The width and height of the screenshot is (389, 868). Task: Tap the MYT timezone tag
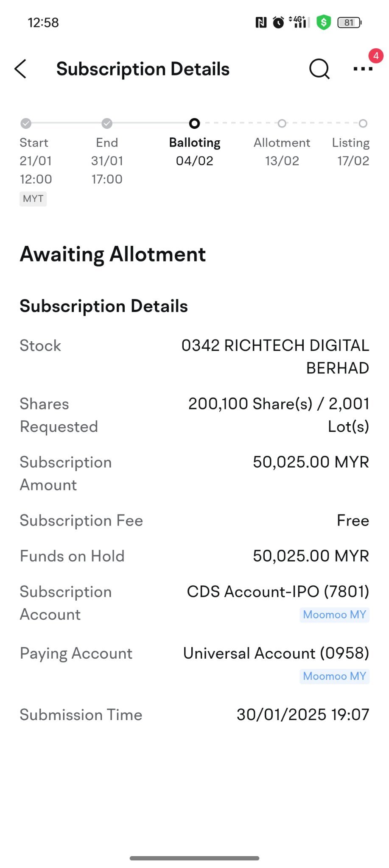coord(33,199)
